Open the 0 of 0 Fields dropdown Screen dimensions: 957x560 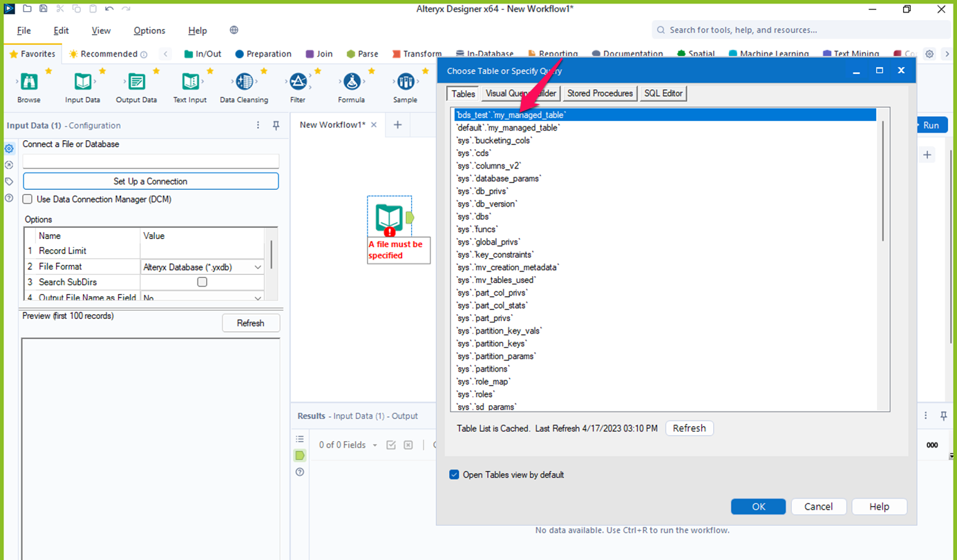349,445
